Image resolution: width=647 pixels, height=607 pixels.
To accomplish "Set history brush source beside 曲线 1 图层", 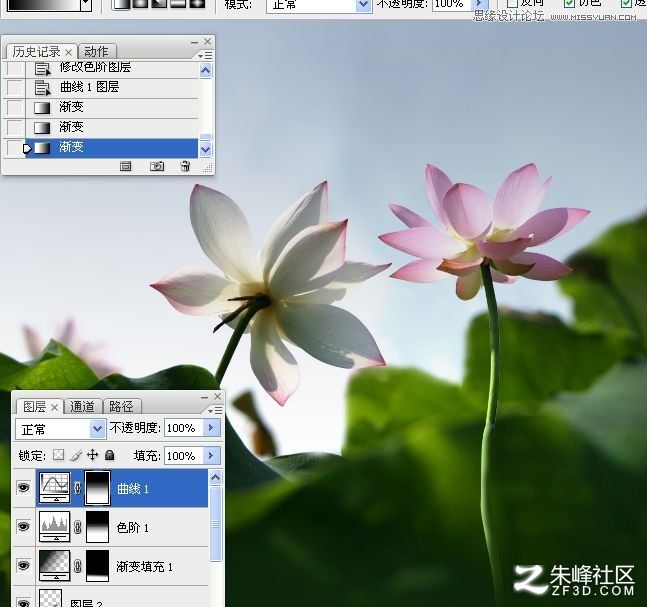I will pos(15,87).
